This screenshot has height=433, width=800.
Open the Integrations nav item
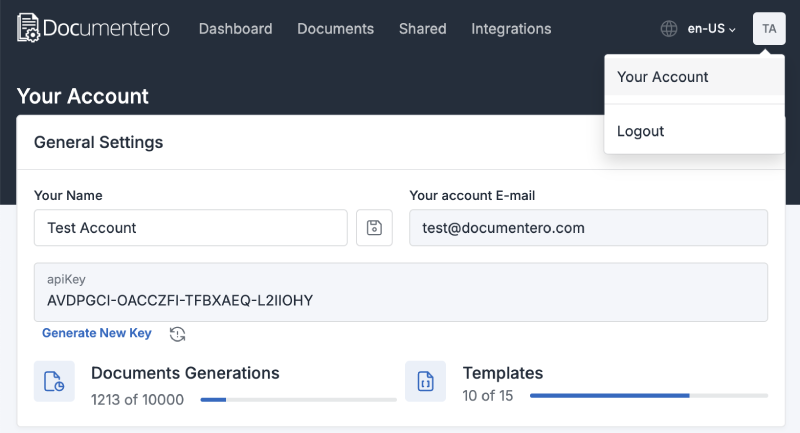(511, 29)
